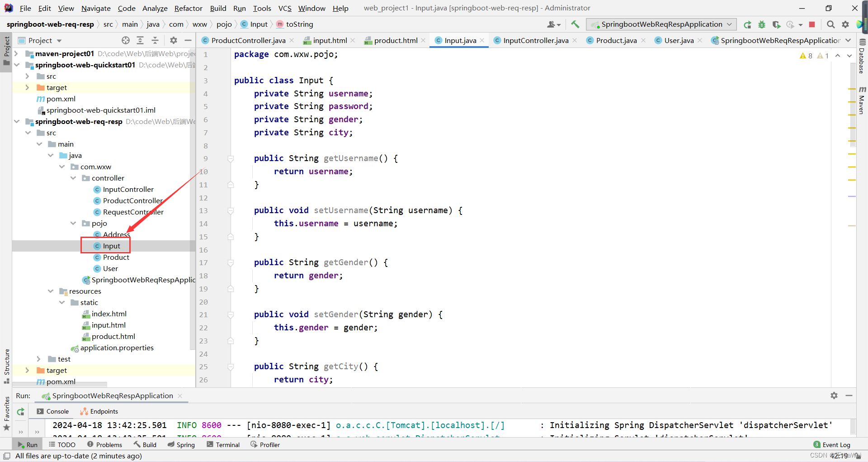Screen dimensions: 868x462
Task: Open Search Everywhere magnifier icon
Action: coord(831,24)
